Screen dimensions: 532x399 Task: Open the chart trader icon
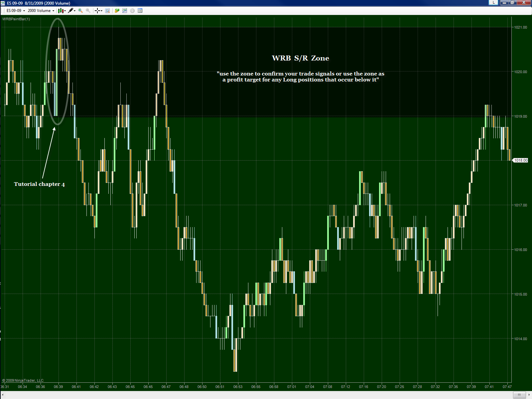tap(117, 11)
